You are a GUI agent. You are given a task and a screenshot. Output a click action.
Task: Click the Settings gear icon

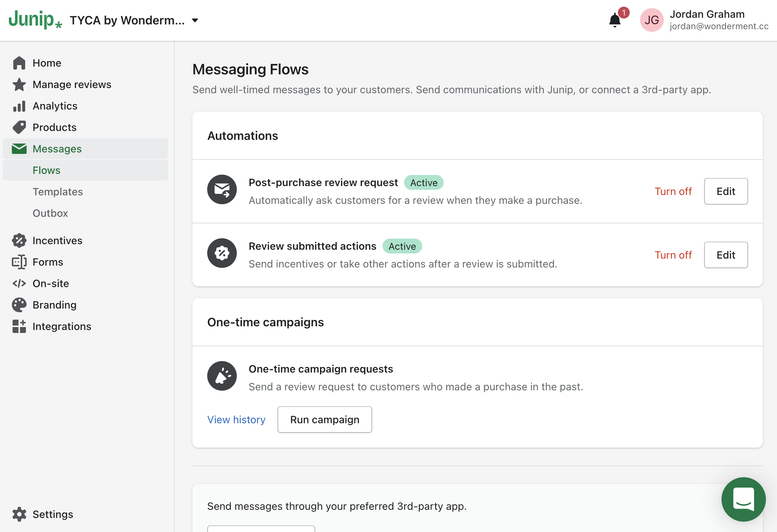coord(19,514)
